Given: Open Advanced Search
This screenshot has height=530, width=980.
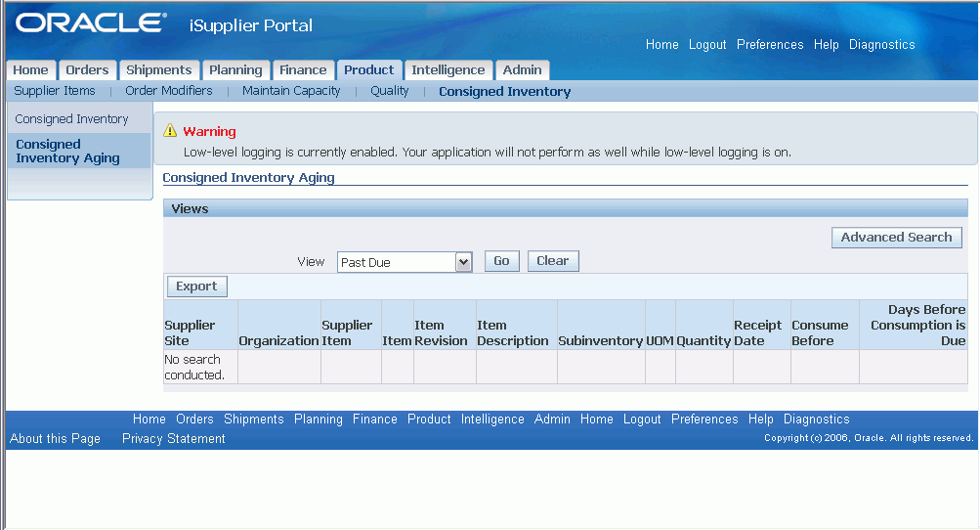Looking at the screenshot, I should click(896, 238).
